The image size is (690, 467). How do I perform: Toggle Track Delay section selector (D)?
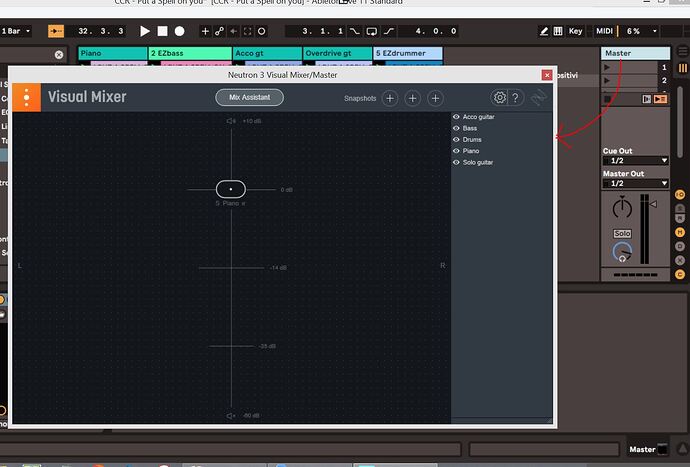click(680, 246)
